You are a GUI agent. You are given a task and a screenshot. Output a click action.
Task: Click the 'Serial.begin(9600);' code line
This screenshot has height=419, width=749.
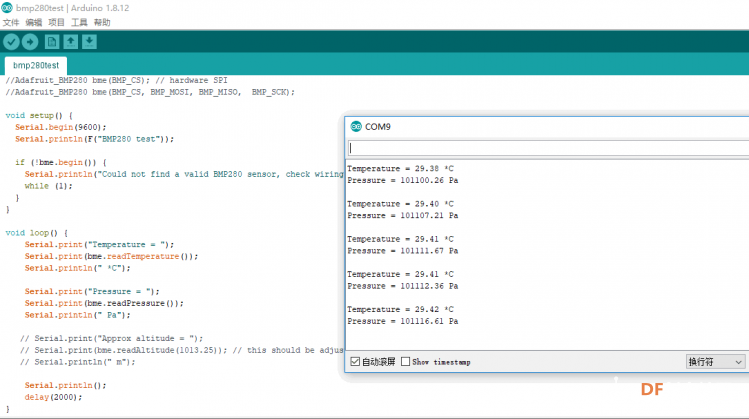(61, 127)
